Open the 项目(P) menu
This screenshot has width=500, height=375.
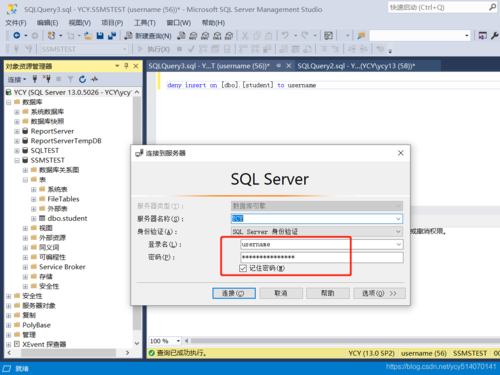point(112,23)
